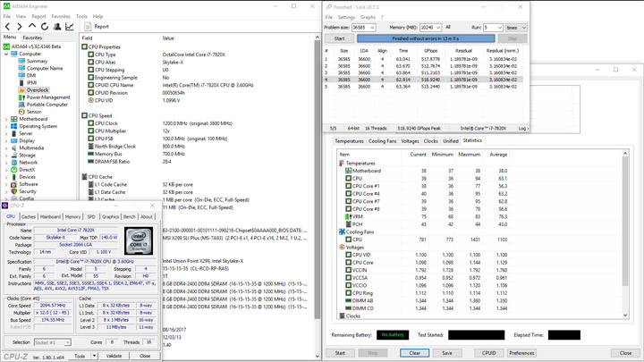Select the Sensor item in Computer tree
The width and height of the screenshot is (644, 362).
34,112
